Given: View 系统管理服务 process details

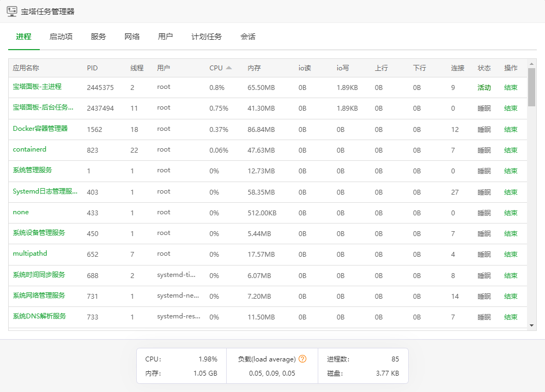Looking at the screenshot, I should [x=32, y=170].
